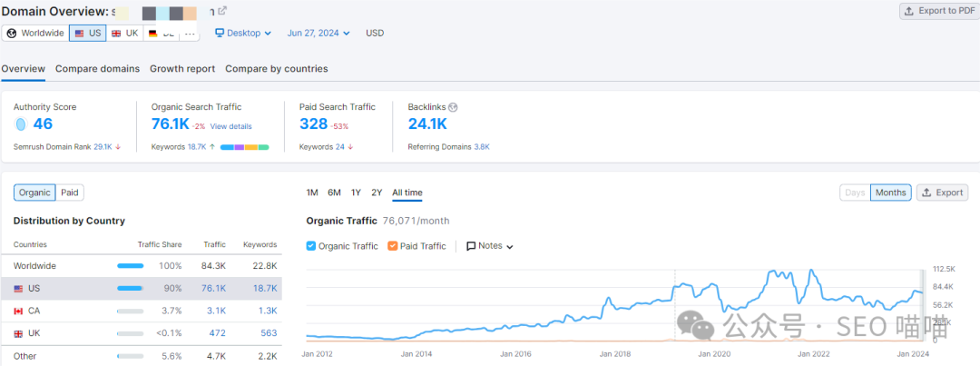Switch distribution toggle to Paid
Screen dimensions: 980x366
point(70,193)
